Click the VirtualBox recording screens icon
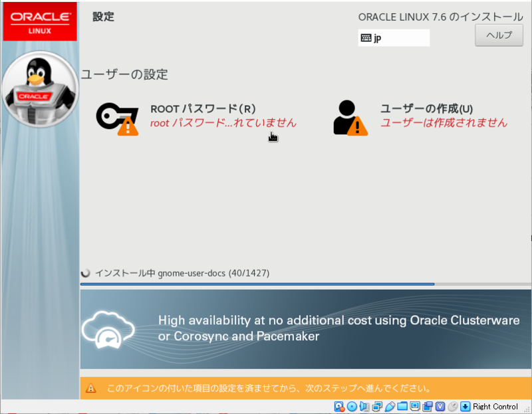Viewport: 532px width, 414px height. tap(427, 406)
